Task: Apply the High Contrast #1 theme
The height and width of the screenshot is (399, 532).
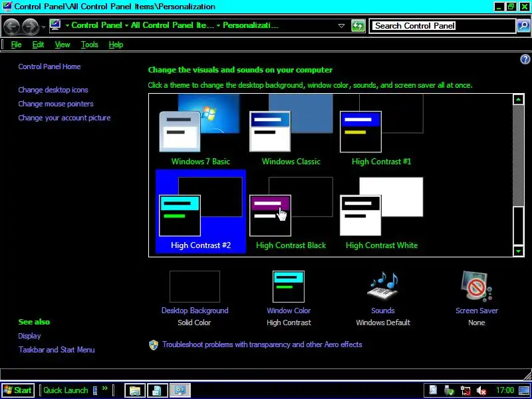Action: coord(381,130)
